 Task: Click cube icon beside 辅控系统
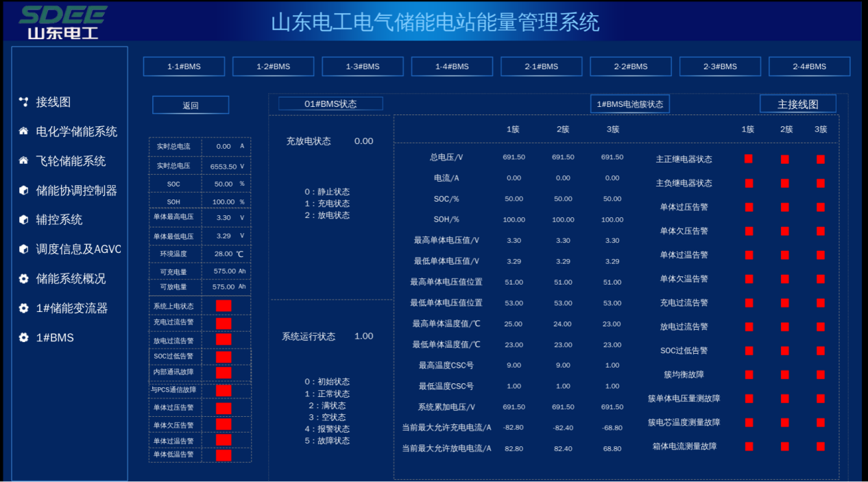click(x=23, y=219)
